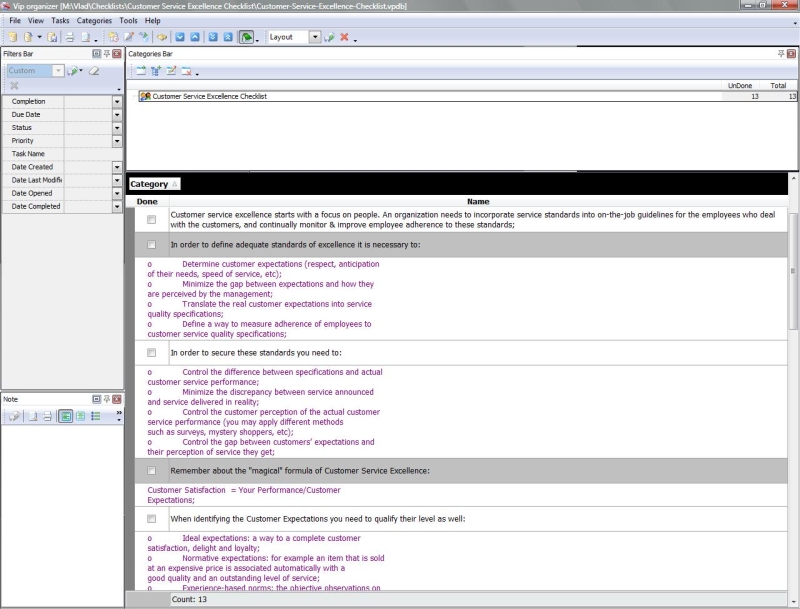Image resolution: width=800 pixels, height=609 pixels.
Task: Select Customer Service Excellence Checklist category
Action: (209, 97)
